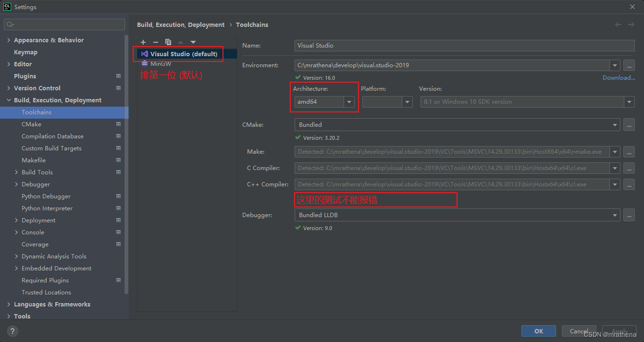Open the CMake Bundled dropdown
644x342 pixels.
615,125
